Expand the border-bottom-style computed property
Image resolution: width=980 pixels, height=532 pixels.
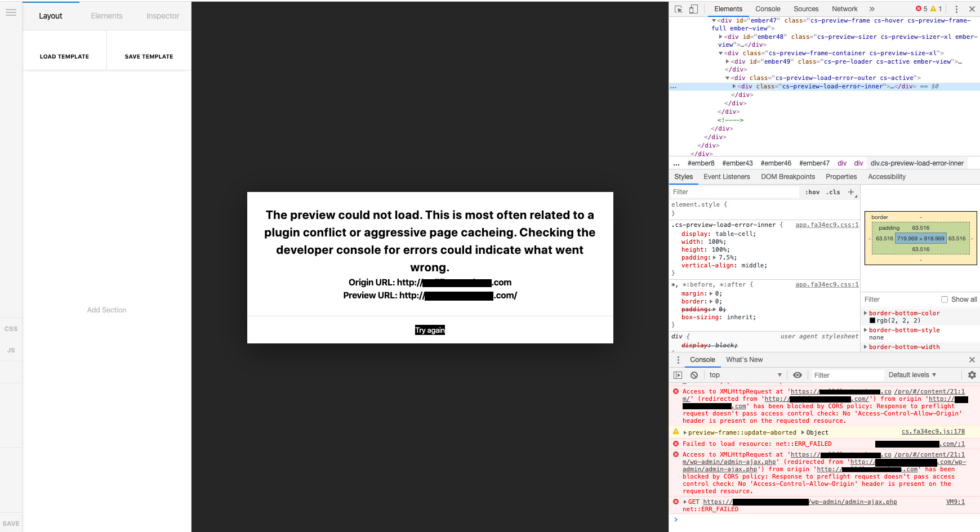(866, 330)
